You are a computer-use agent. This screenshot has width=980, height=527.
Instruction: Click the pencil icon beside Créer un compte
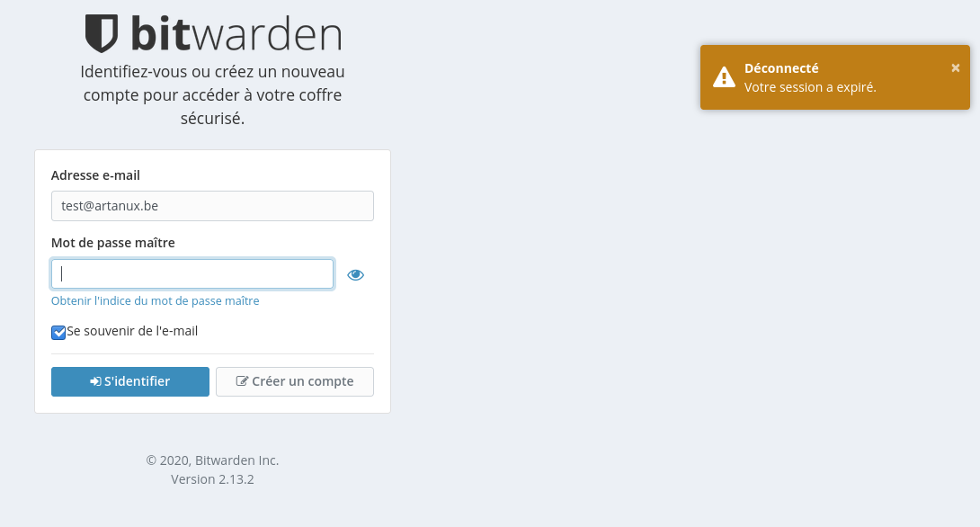click(242, 381)
